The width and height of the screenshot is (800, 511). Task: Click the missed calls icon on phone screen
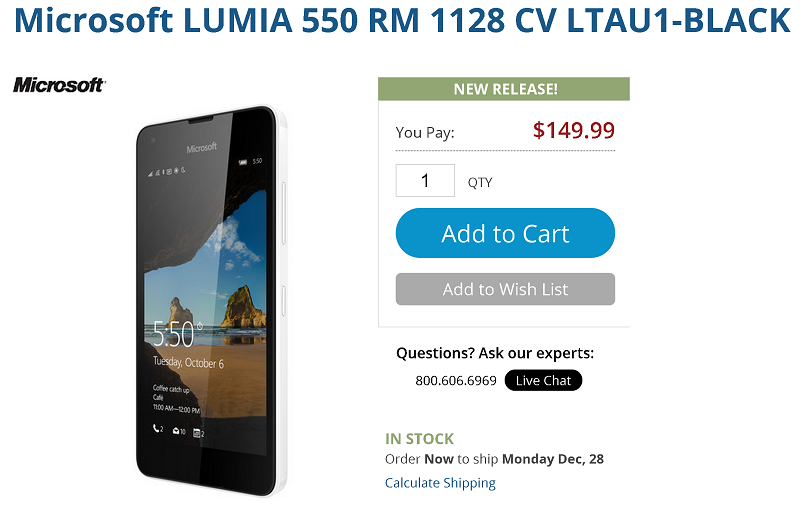(x=158, y=429)
